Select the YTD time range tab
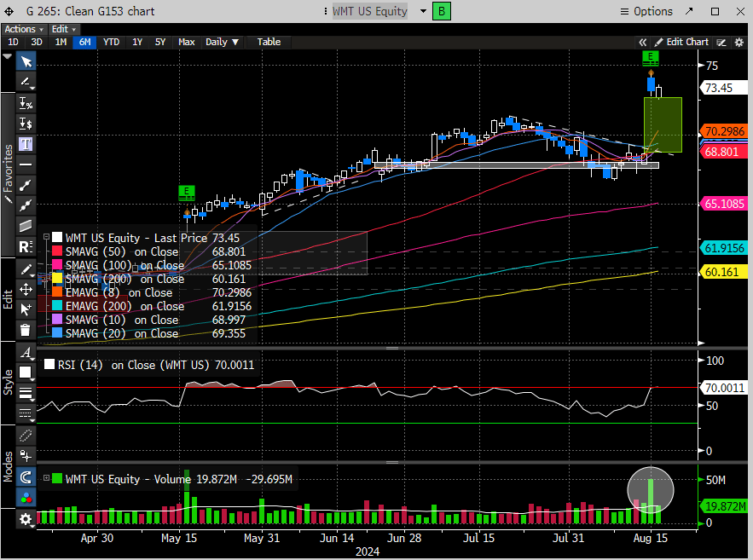 [112, 43]
